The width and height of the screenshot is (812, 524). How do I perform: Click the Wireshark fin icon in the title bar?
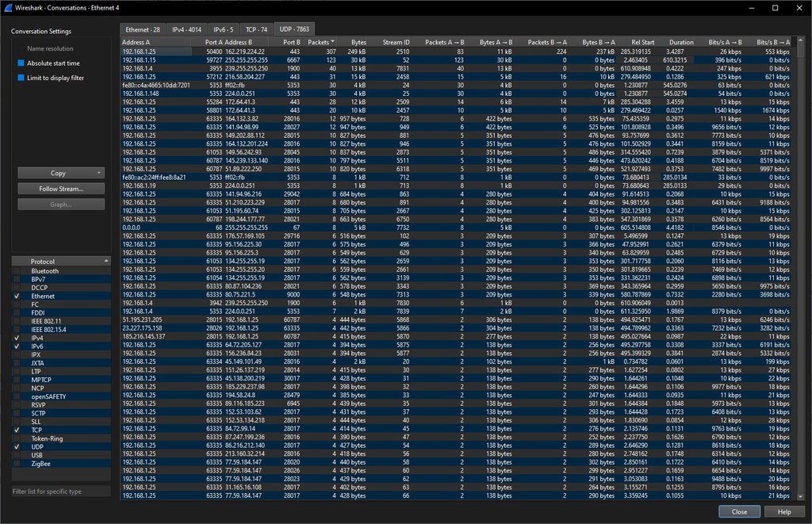click(8, 7)
